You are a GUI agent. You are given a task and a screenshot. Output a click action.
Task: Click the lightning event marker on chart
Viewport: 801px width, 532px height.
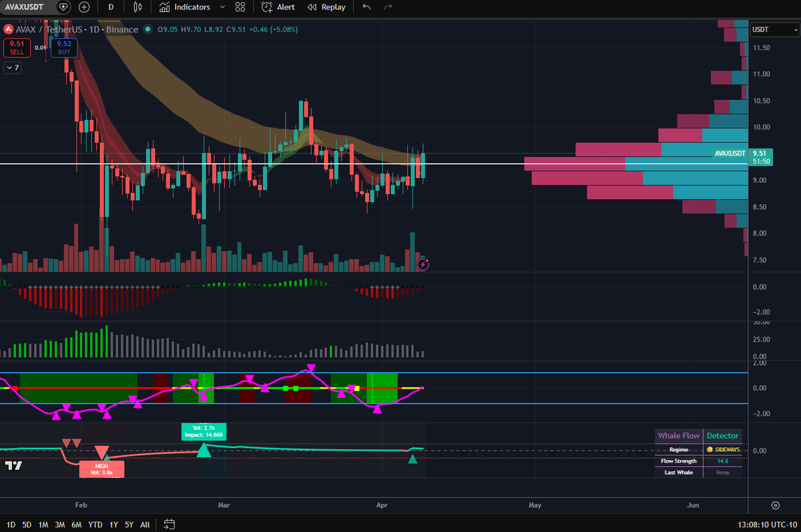tap(423, 265)
